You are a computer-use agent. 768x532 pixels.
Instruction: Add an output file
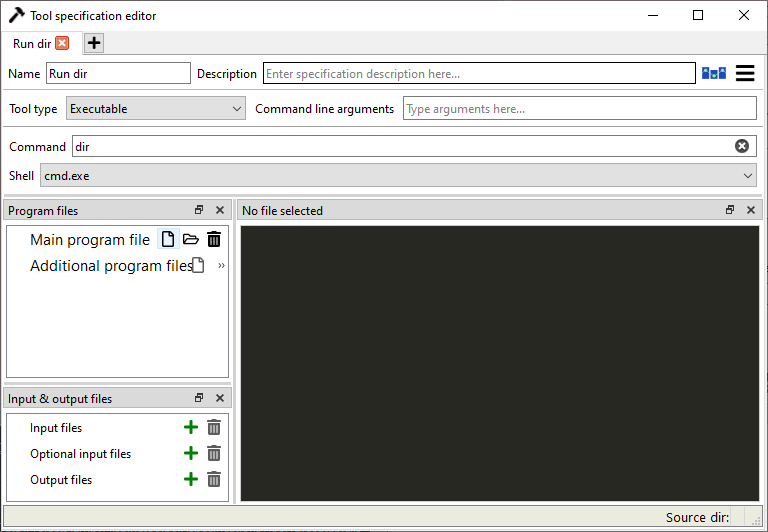tap(191, 479)
